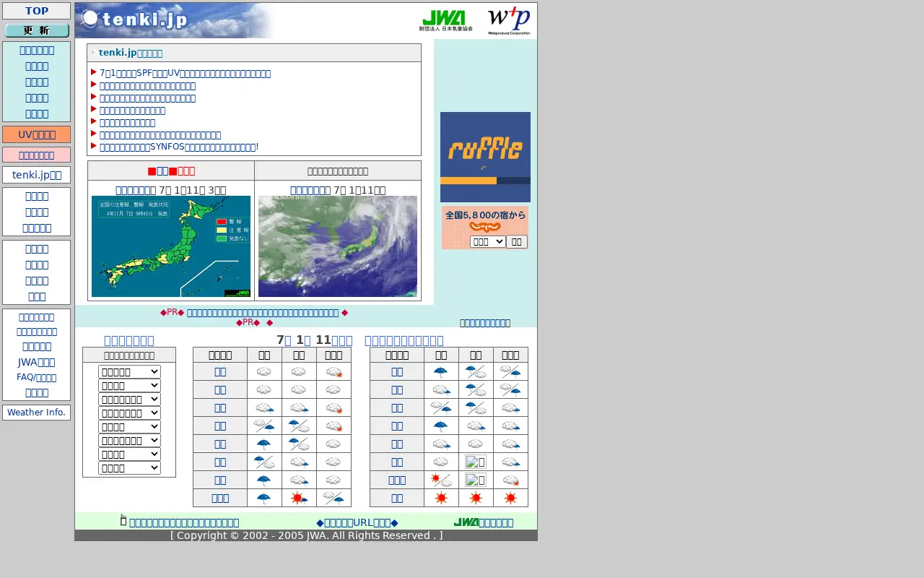924x578 pixels.
Task: Open the news link mentioning SYNFOS
Action: 179,147
